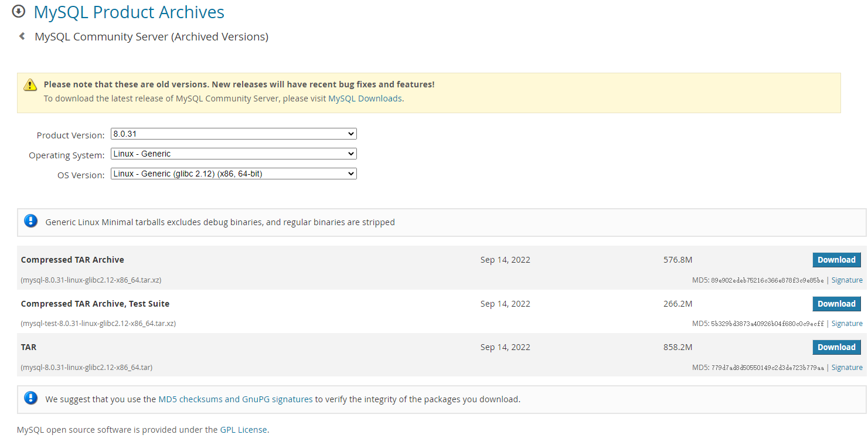Viewport: 868px width, 438px height.
Task: Open the Operating System dropdown
Action: pyautogui.click(x=234, y=154)
